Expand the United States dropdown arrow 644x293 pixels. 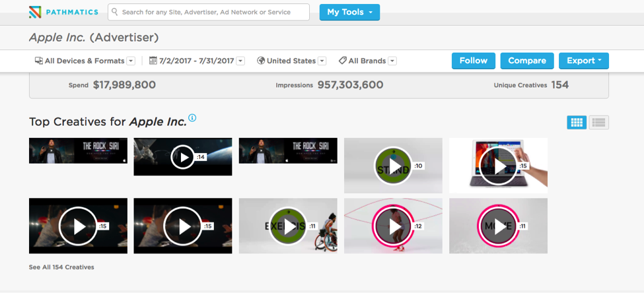tap(322, 61)
